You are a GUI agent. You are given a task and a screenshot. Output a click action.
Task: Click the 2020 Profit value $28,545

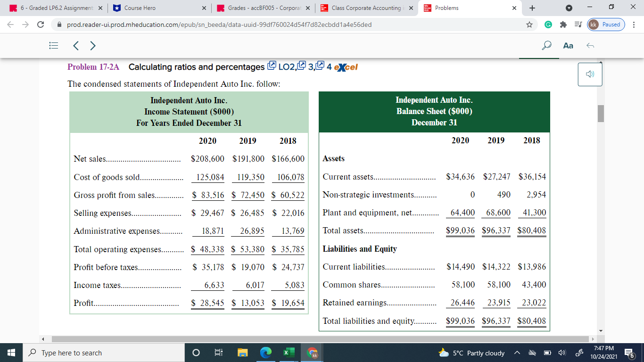click(207, 303)
